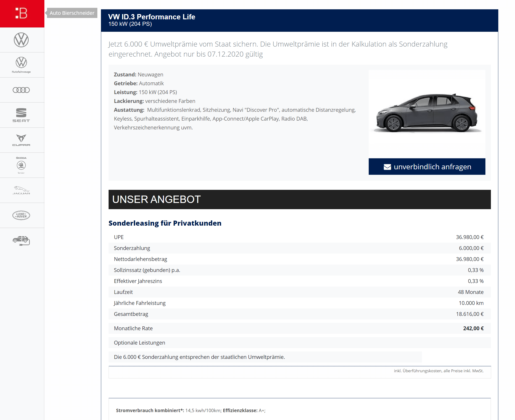Click the Austattung equipment description
The width and height of the screenshot is (515, 420).
click(x=235, y=119)
